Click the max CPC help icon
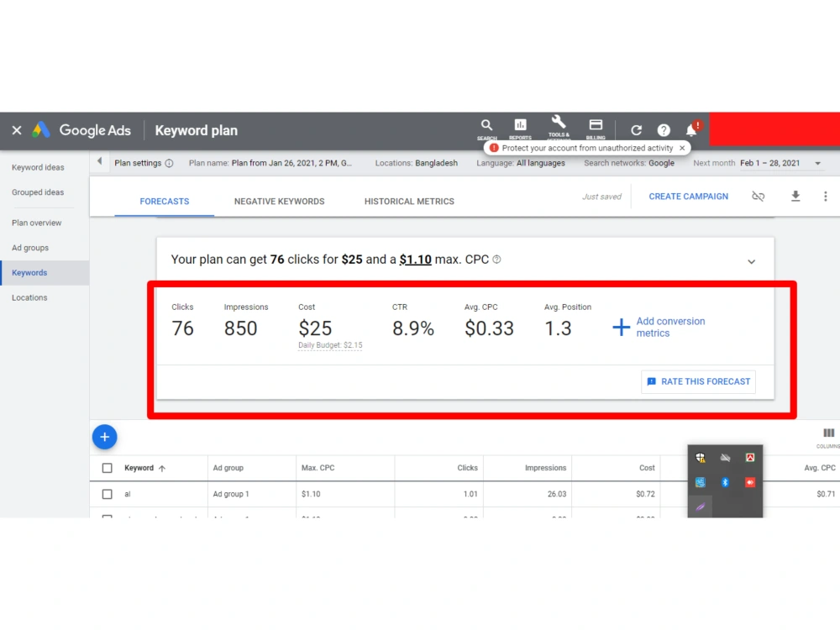The height and width of the screenshot is (630, 840). [x=496, y=260]
